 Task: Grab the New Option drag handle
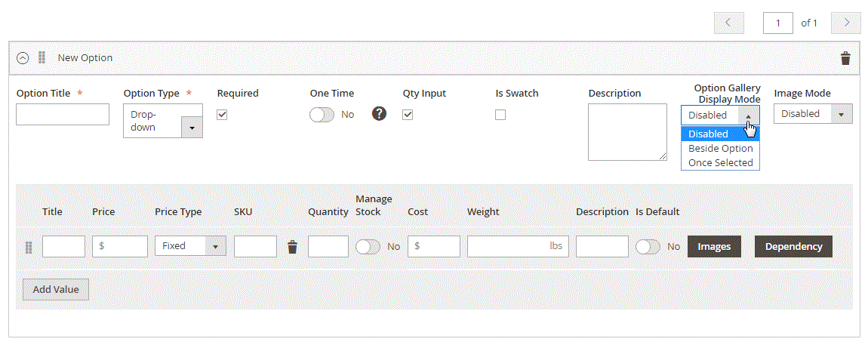click(x=42, y=57)
